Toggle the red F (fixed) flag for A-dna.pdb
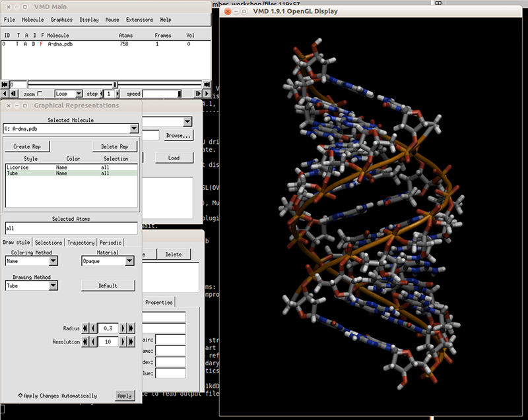 tap(42, 44)
